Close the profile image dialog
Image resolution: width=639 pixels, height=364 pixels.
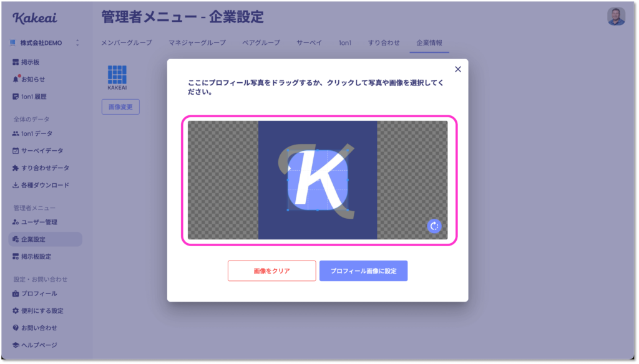(x=457, y=69)
